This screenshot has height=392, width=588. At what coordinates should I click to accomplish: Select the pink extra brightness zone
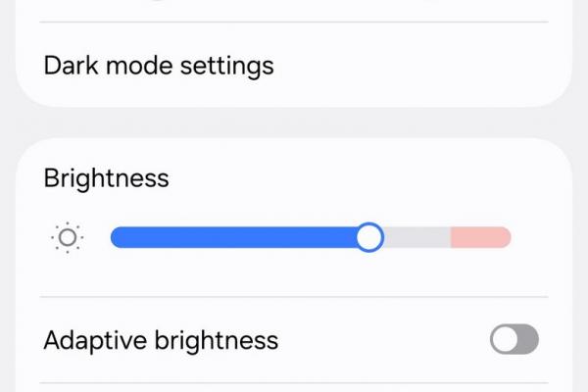pos(480,237)
